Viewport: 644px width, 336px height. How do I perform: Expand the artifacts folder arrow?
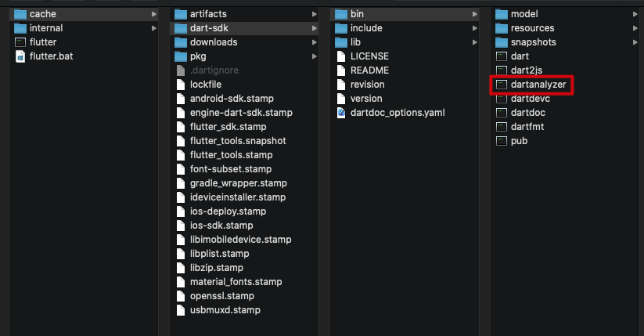coord(315,14)
